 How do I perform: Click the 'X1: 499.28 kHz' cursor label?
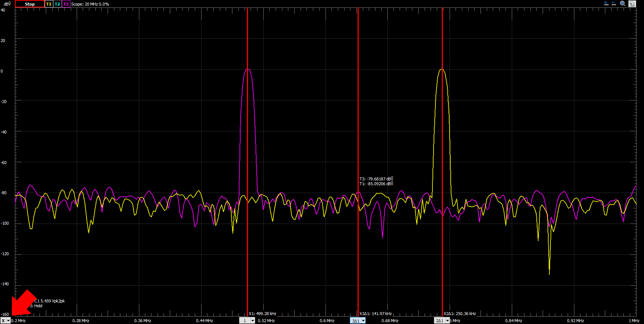click(263, 314)
